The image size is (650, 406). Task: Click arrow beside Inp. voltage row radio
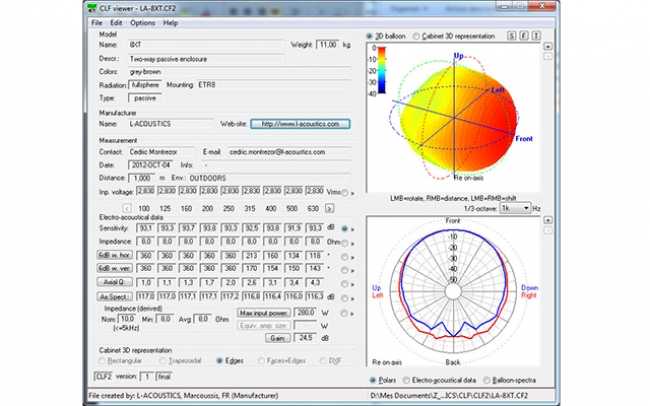353,193
